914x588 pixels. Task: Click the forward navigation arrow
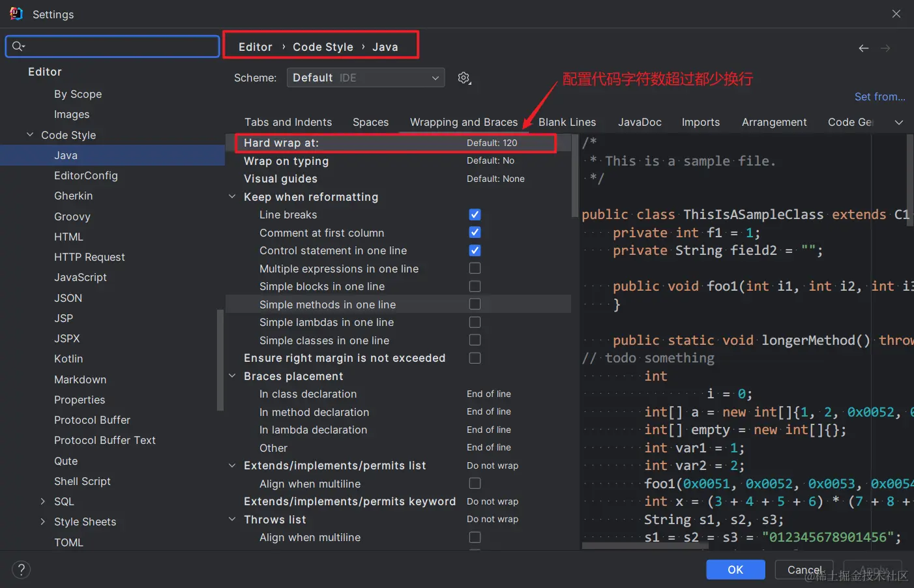[885, 48]
